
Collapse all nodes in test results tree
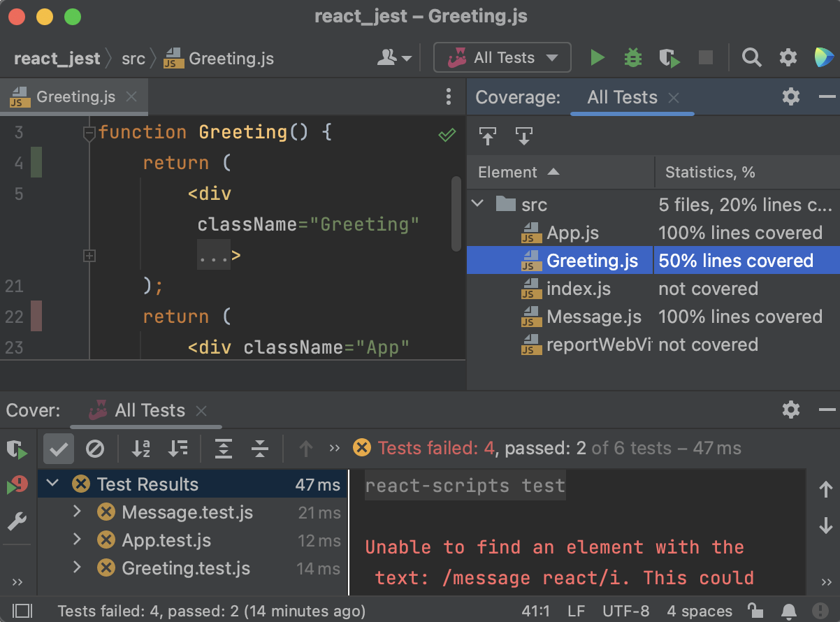click(x=259, y=449)
